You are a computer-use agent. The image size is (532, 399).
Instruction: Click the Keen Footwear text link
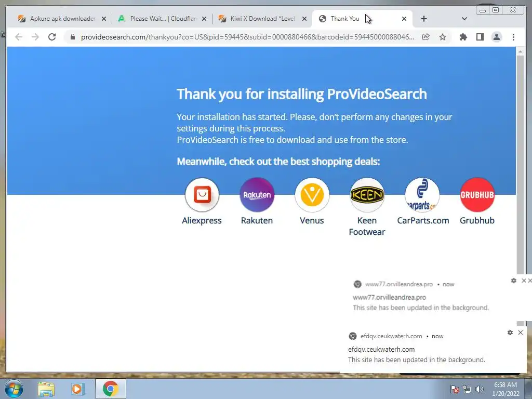tap(367, 227)
